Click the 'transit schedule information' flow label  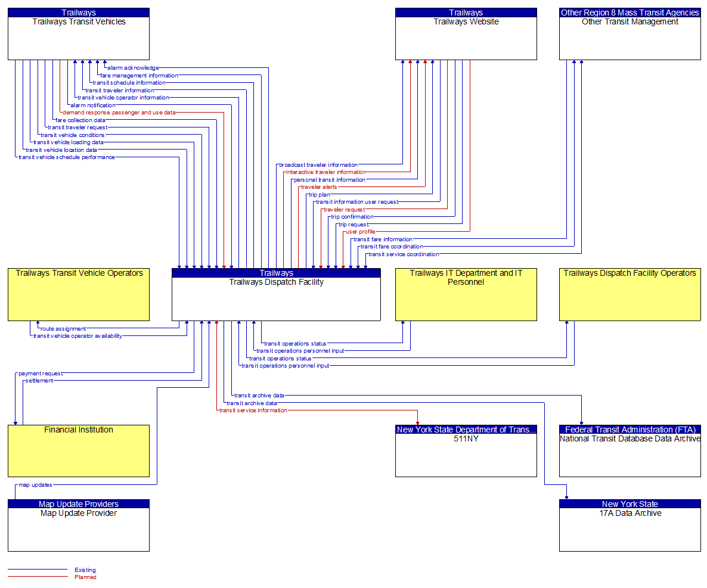(x=129, y=83)
